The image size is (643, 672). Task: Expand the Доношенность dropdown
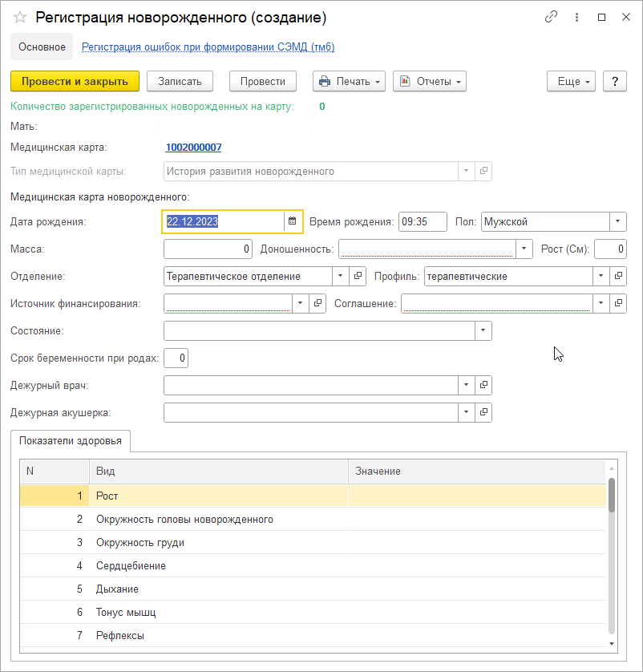tap(524, 249)
